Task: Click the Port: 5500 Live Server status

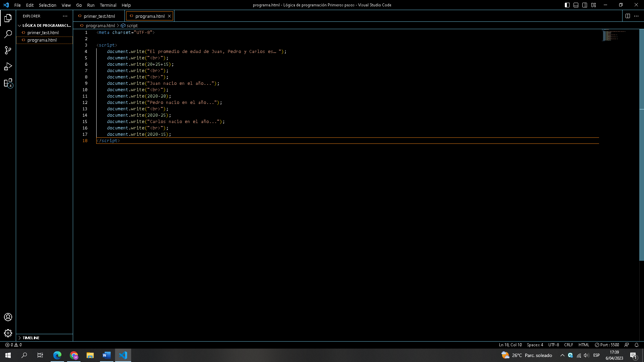Action: tap(607, 345)
